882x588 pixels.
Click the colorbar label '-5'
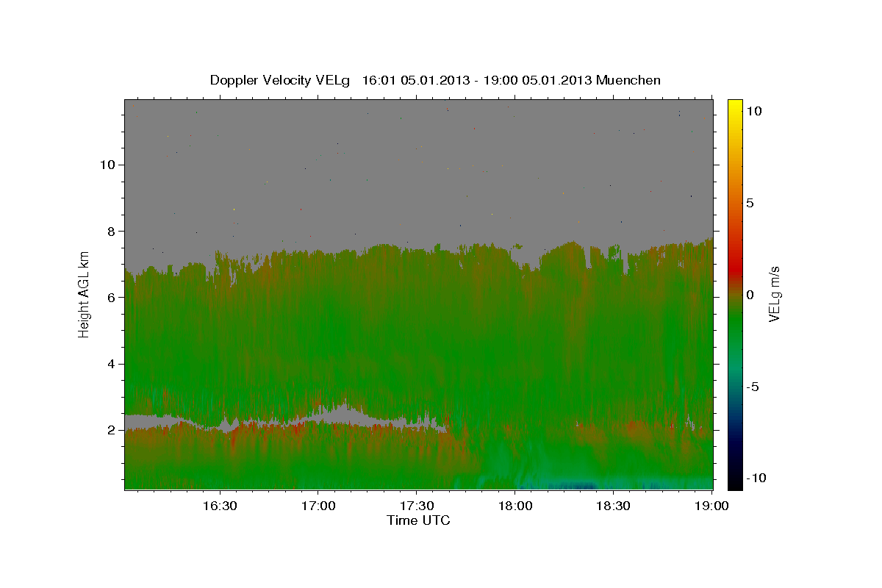[x=753, y=387]
